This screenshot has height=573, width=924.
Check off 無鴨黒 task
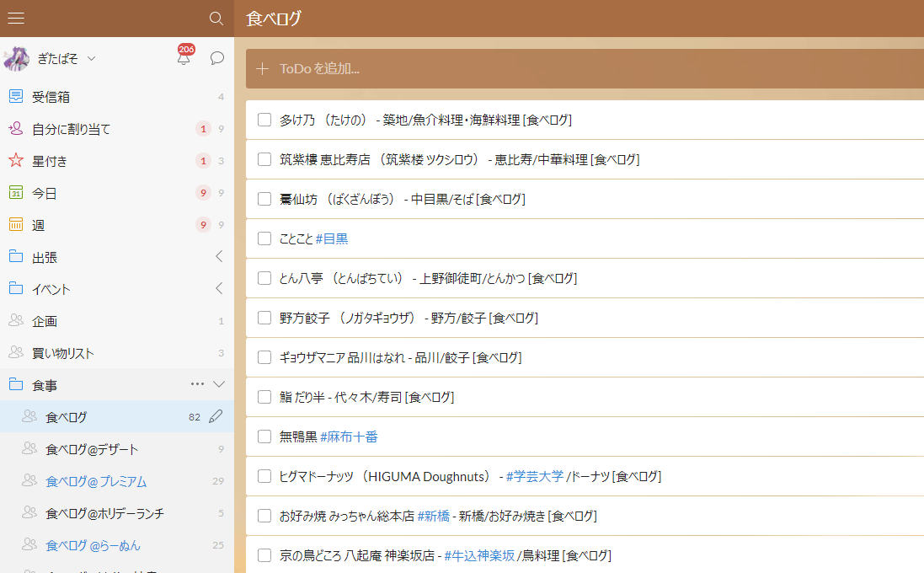[x=264, y=436]
